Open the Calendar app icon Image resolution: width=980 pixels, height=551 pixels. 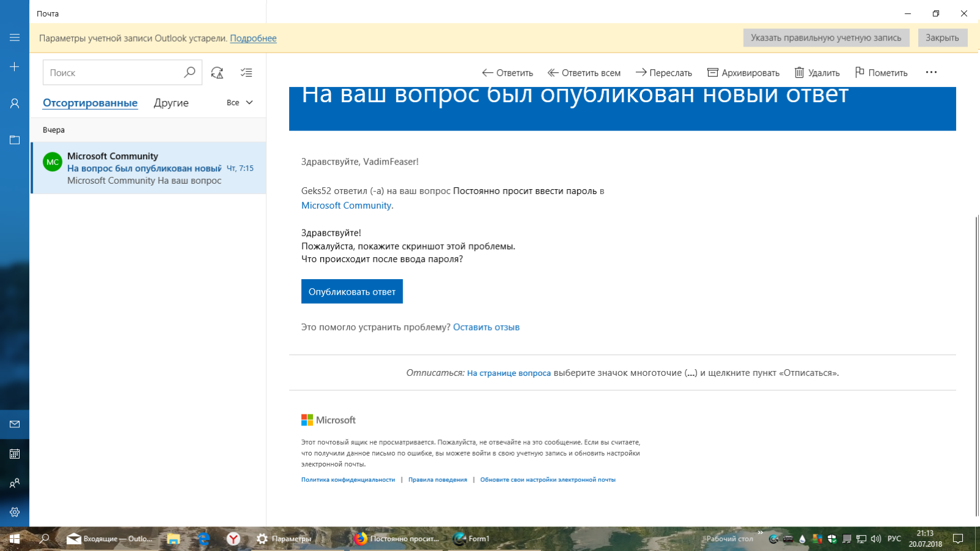pyautogui.click(x=15, y=454)
